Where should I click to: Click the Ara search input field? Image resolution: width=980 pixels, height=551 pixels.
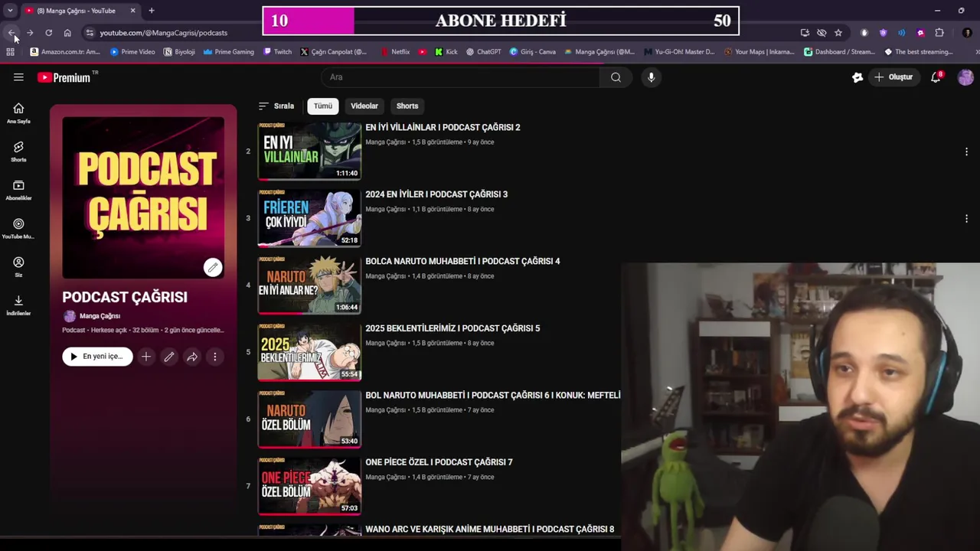tap(461, 77)
